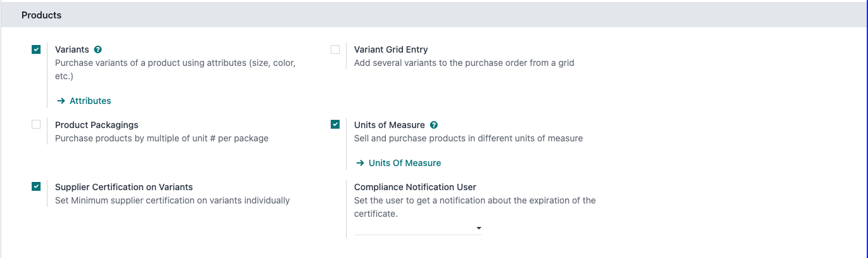Enable the Variant Grid Entry checkbox

click(335, 49)
